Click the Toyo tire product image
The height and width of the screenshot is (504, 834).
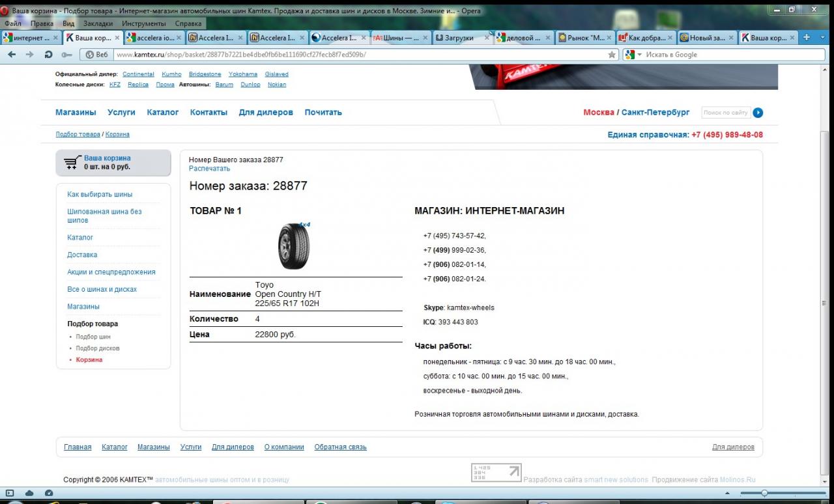coord(295,245)
